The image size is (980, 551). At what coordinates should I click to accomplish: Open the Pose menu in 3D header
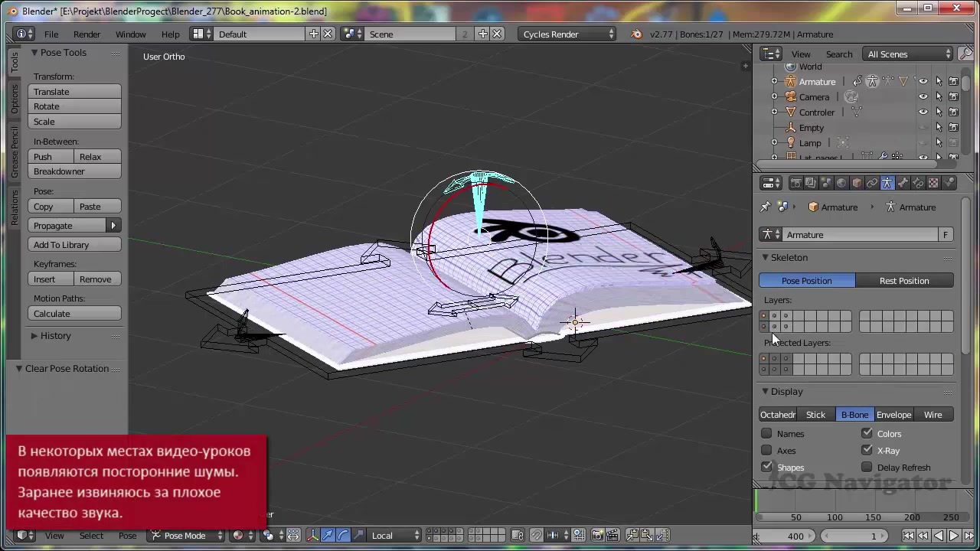pos(128,535)
